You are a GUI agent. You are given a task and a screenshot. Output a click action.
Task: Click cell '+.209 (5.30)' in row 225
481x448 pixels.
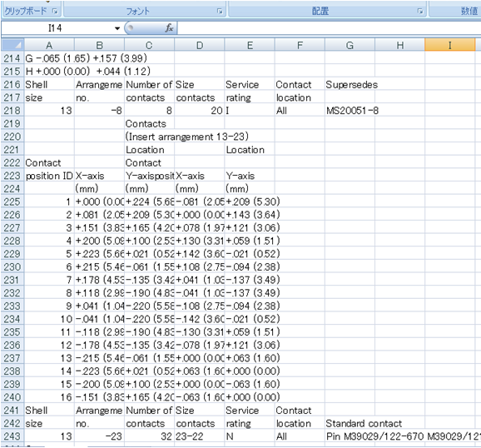(253, 202)
